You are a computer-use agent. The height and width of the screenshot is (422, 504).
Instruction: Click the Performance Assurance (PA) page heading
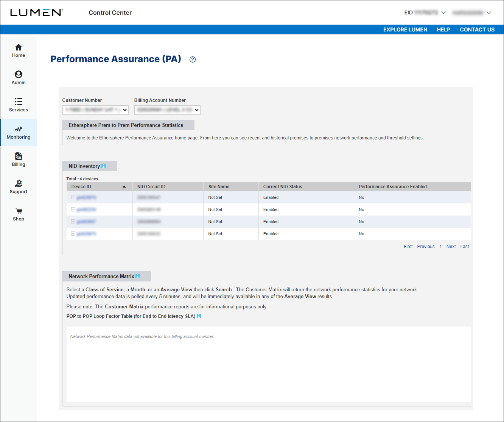(x=116, y=59)
